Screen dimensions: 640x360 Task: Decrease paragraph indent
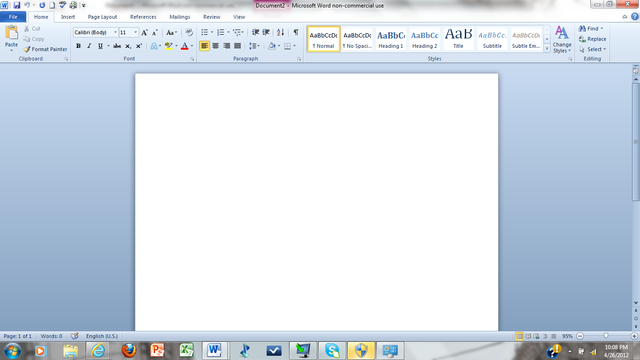point(255,32)
